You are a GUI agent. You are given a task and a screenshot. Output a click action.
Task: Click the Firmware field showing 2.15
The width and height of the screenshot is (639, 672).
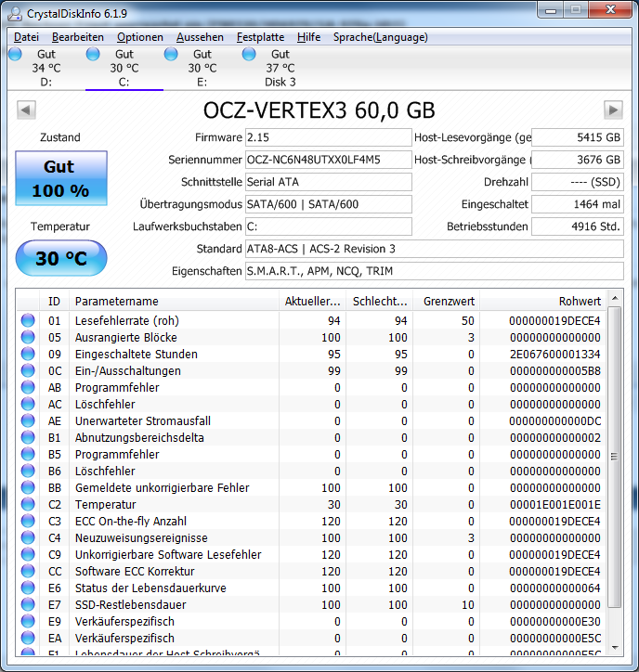[329, 137]
